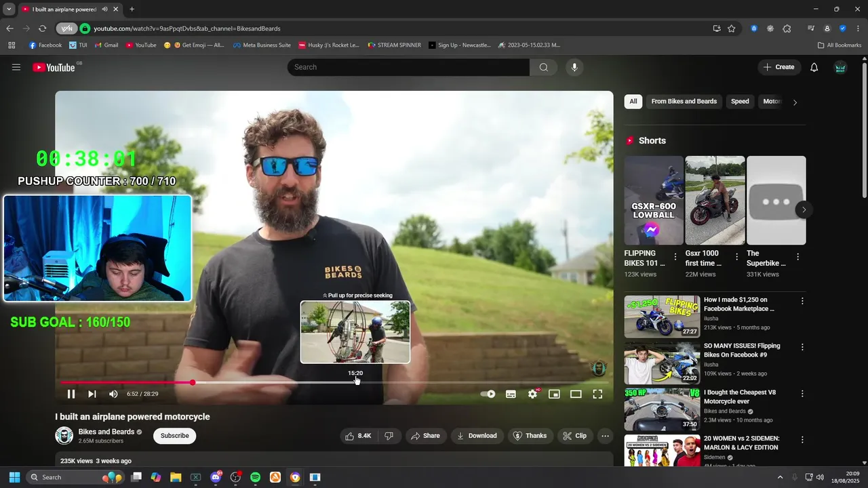Open the Windows Start menu

point(14,477)
